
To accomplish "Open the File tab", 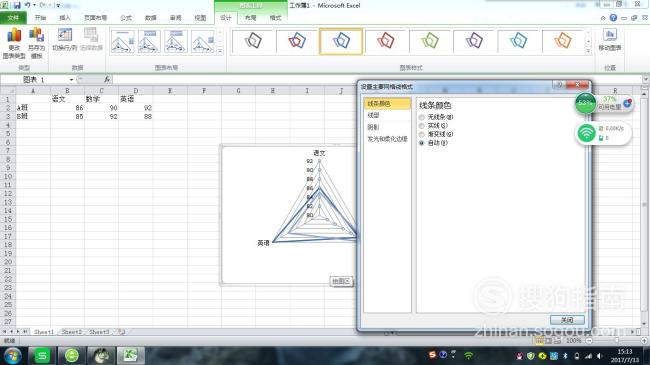I will 13,18.
